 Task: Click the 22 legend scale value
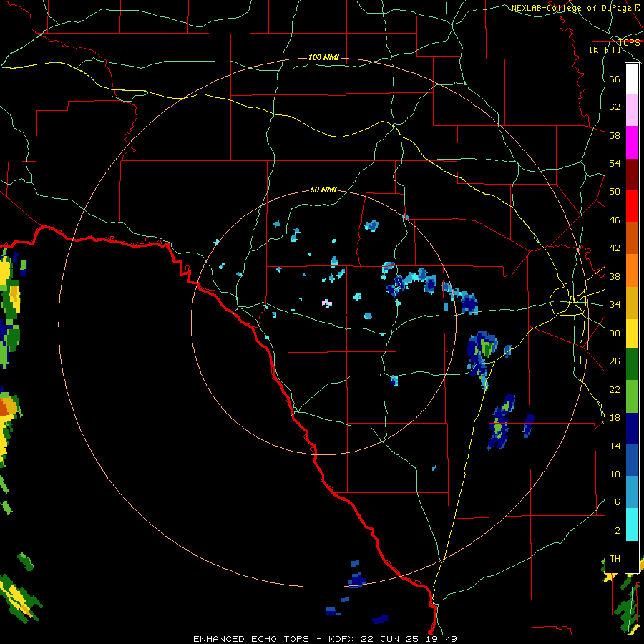[x=615, y=390]
